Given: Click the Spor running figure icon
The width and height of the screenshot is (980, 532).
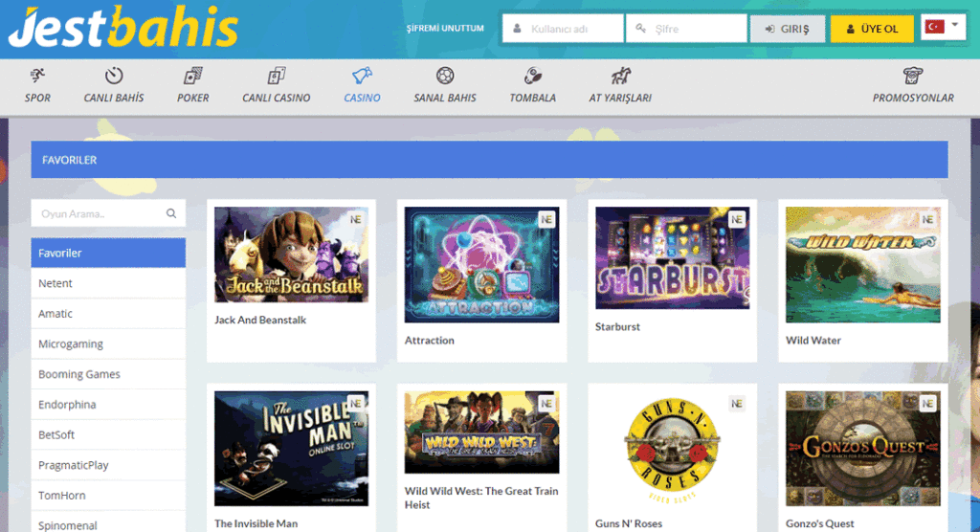Looking at the screenshot, I should click(37, 76).
